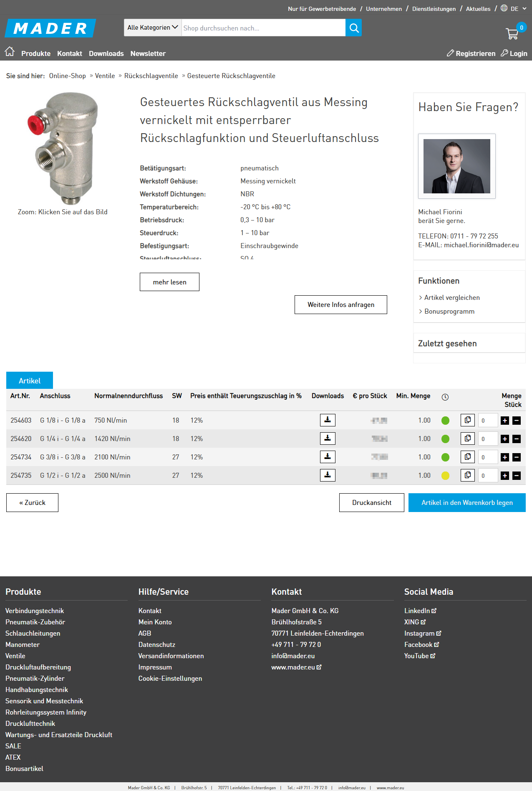Screen dimensions: 532x791
Task: Click copy icon for article 254620
Action: [467, 439]
